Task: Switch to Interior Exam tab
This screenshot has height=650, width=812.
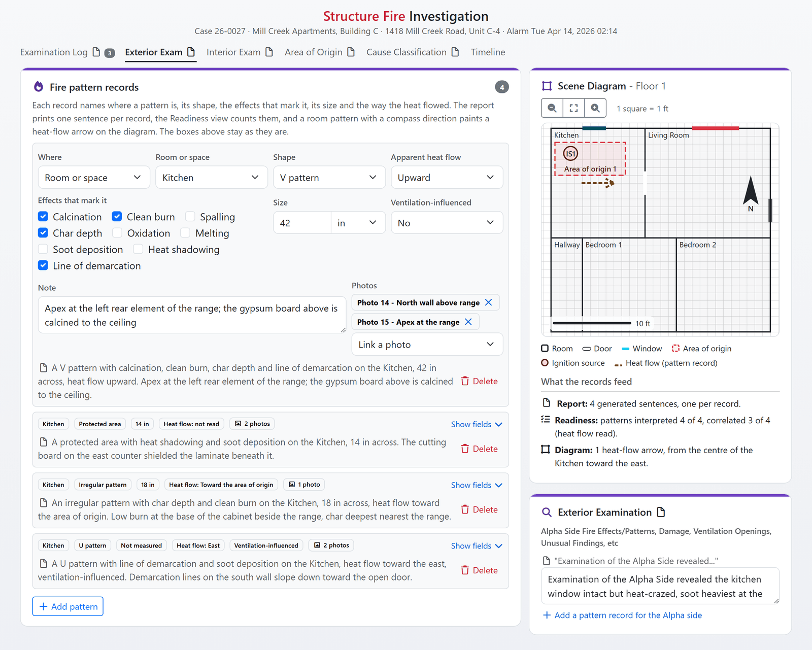Action: tap(240, 52)
